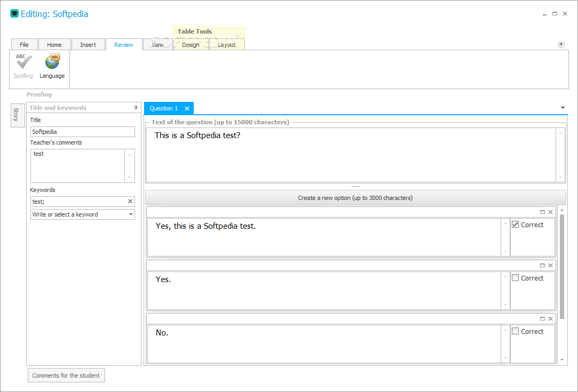Viewport: 578px width, 392px height.
Task: Select the Question 1 tab
Action: click(x=164, y=108)
